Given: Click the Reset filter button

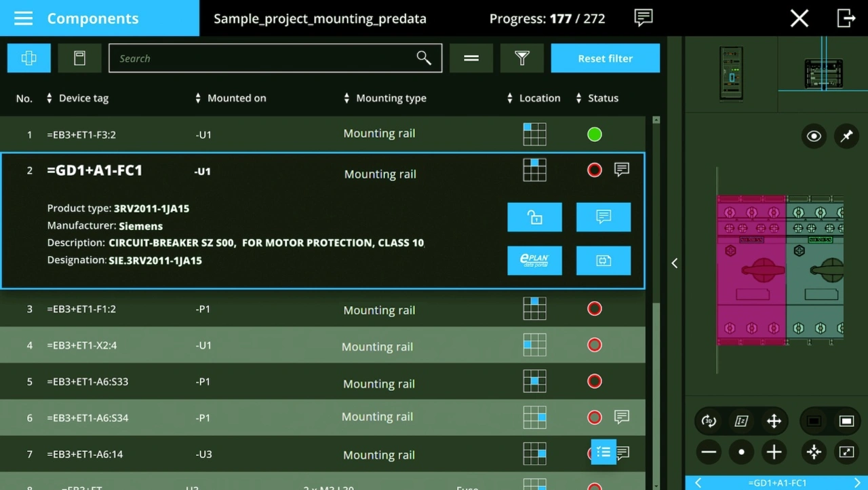Looking at the screenshot, I should click(x=605, y=58).
